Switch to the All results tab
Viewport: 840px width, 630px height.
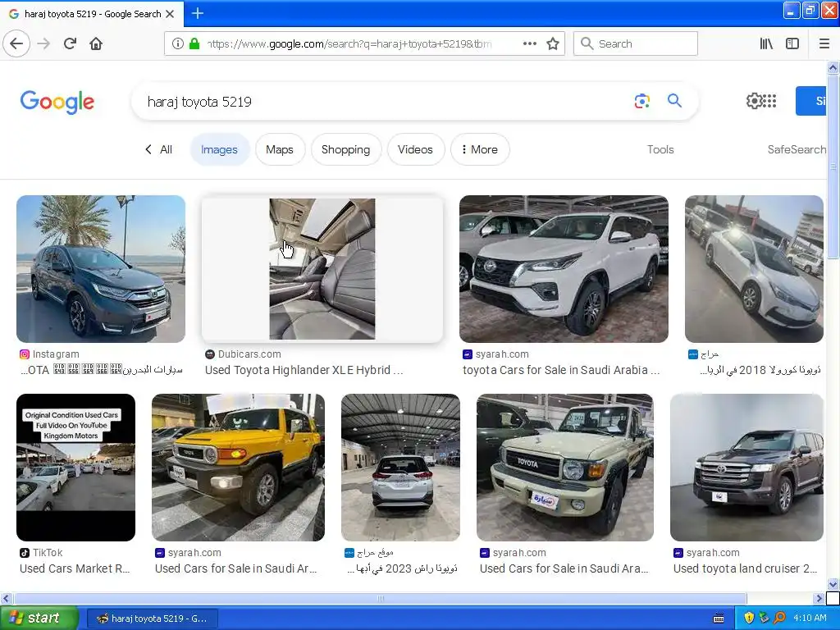click(159, 149)
